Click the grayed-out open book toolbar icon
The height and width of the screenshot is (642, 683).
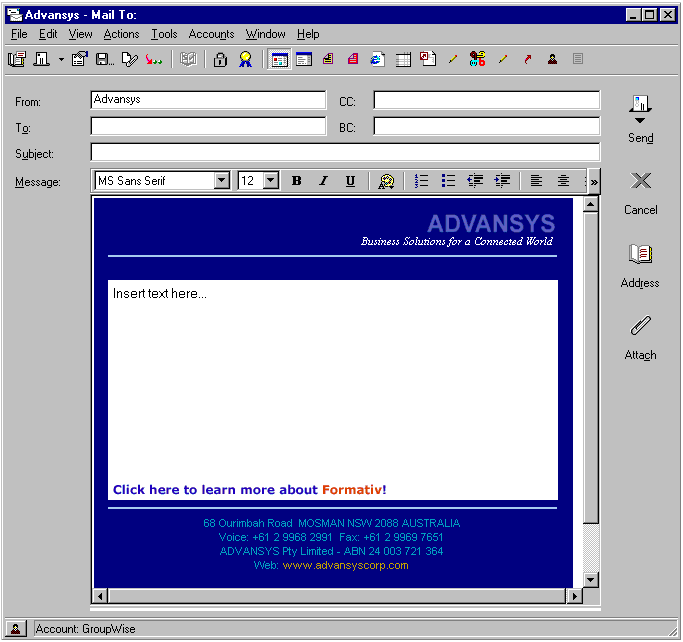pos(188,59)
